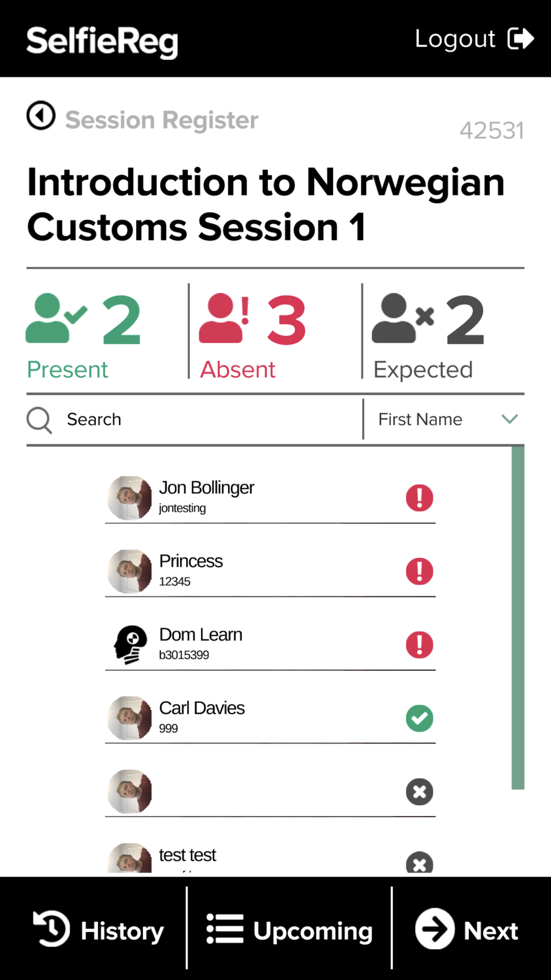The width and height of the screenshot is (551, 980).
Task: Switch to the History tab
Action: tap(99, 930)
